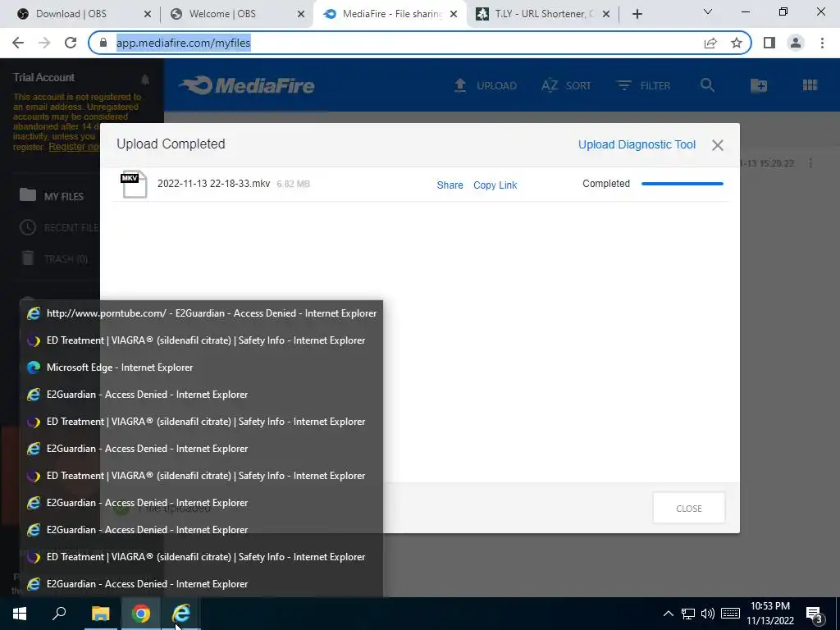The height and width of the screenshot is (630, 840).
Task: Switch to the last ED Treatment VIAGRA window
Action: point(202,557)
